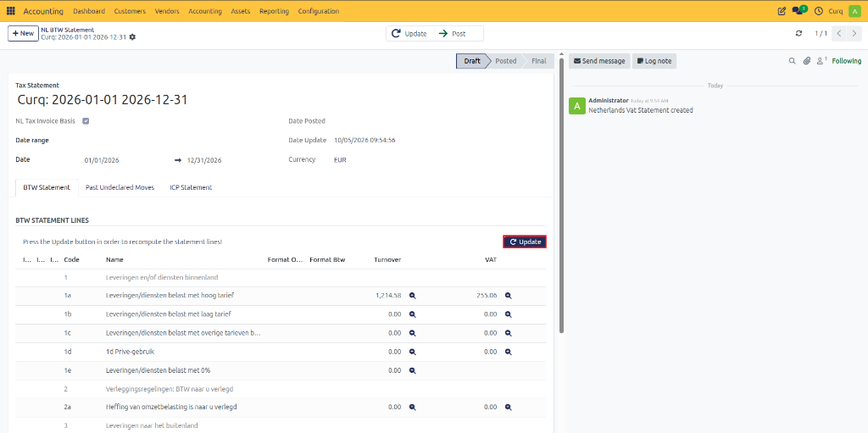Open the Accounting menu dropdown
The height and width of the screenshot is (433, 868).
tap(205, 11)
